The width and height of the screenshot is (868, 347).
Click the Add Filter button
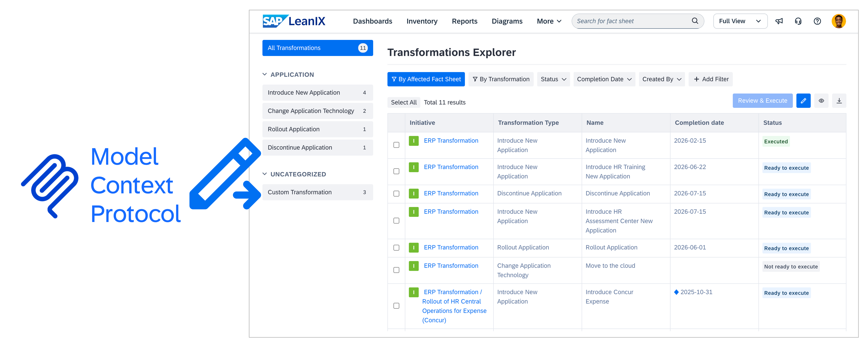tap(711, 79)
